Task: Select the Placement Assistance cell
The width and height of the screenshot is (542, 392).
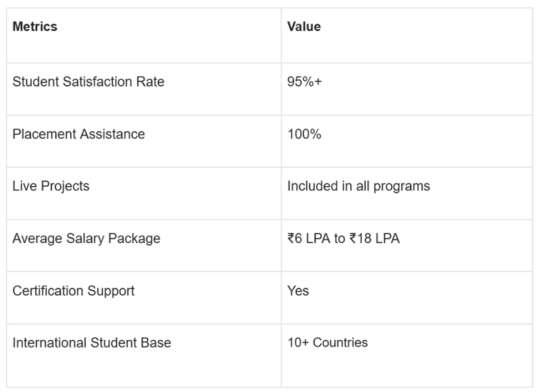Action: tap(79, 134)
